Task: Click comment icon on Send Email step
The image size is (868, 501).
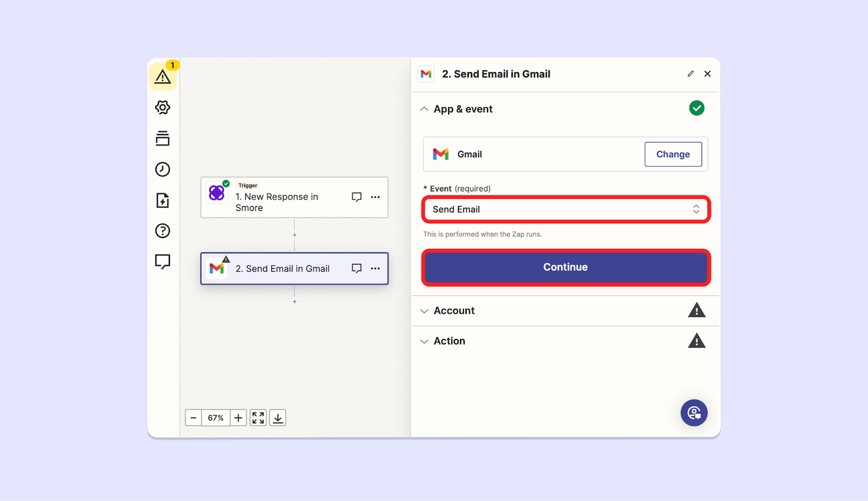Action: [x=356, y=268]
